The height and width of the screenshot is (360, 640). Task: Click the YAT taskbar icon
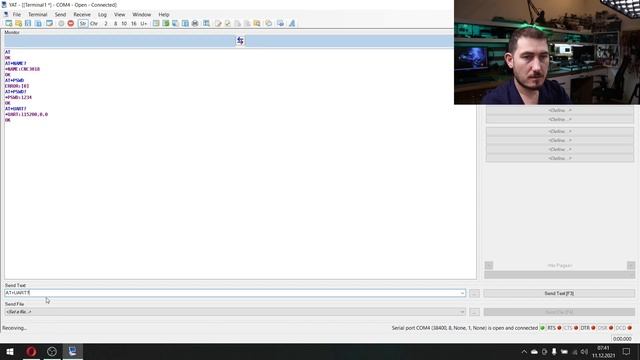[x=73, y=351]
